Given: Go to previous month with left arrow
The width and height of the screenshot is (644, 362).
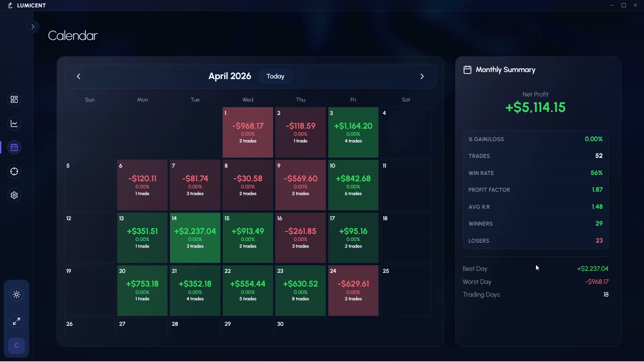Looking at the screenshot, I should [x=78, y=76].
